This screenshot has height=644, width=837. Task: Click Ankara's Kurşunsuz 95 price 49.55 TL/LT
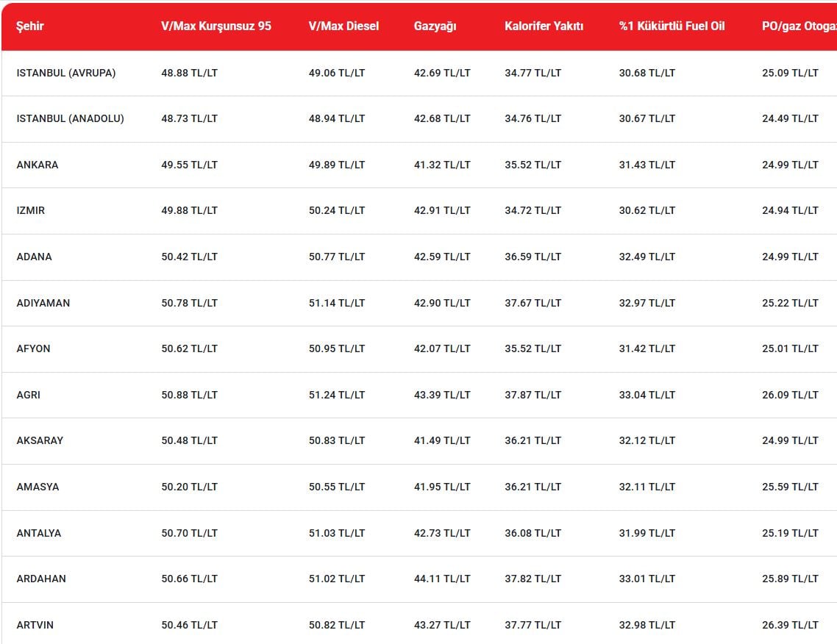pos(190,165)
